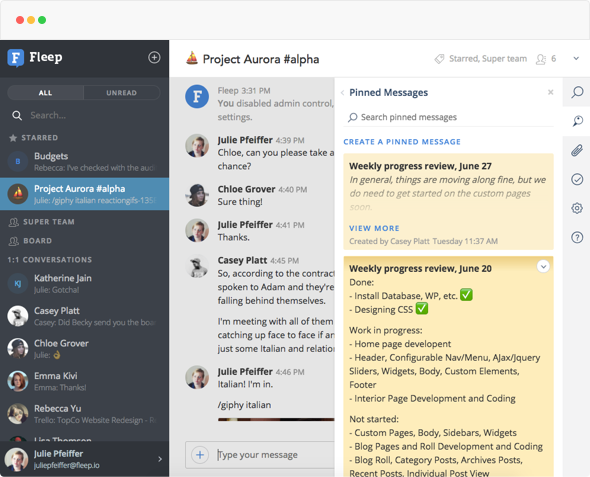Viewport: 590px width, 477px height.
Task: Open Chloe Grover conversation in sidebar
Action: pyautogui.click(x=84, y=349)
